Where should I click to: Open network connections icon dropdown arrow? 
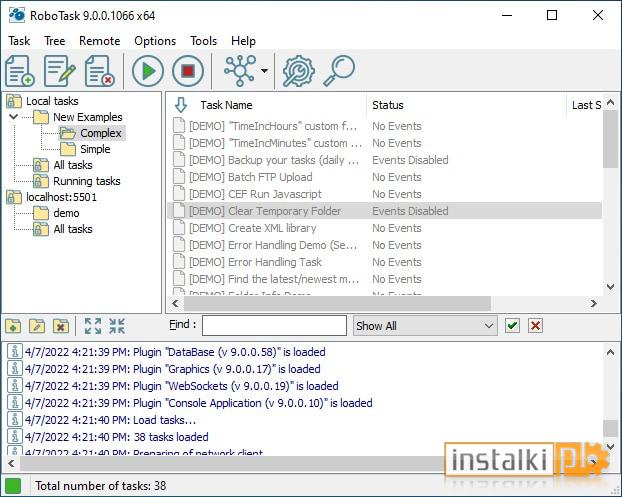click(264, 71)
